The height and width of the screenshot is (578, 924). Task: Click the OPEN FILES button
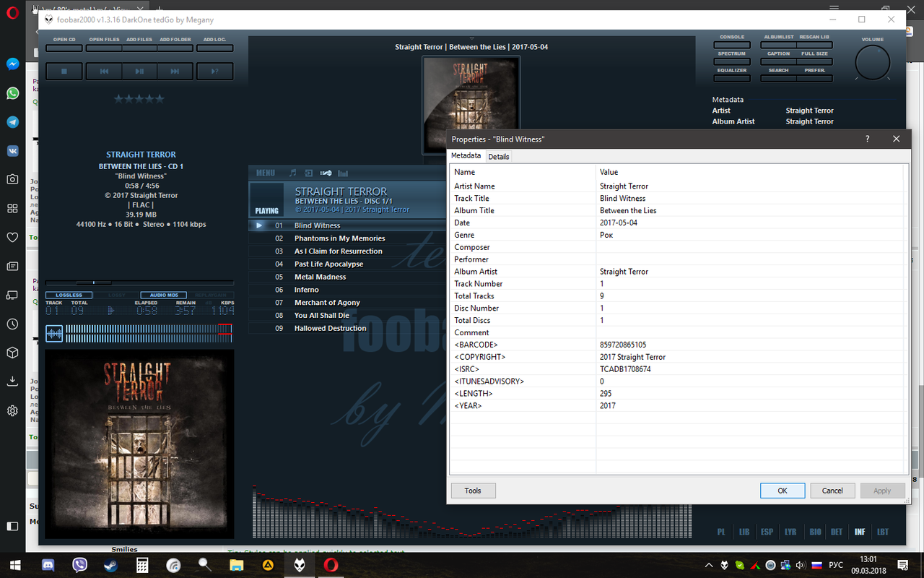click(104, 48)
